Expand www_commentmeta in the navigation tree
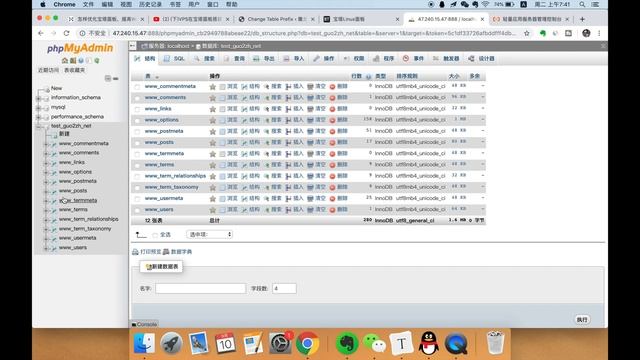640x360 pixels. click(46, 144)
